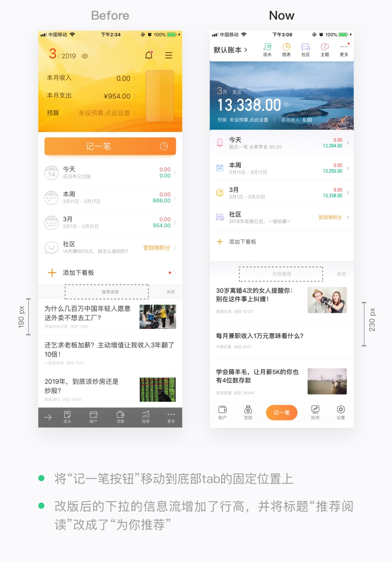Open 流水 tab in Before bottom bar
This screenshot has height=562, width=392.
pos(67,417)
